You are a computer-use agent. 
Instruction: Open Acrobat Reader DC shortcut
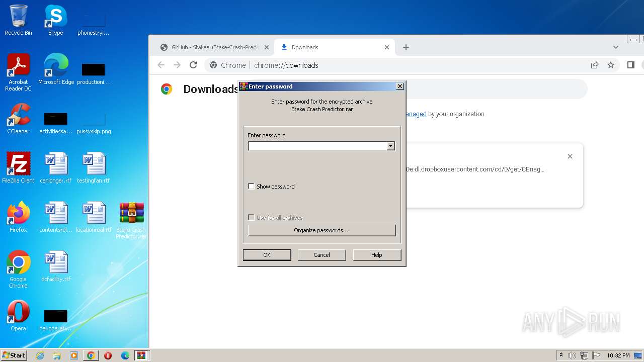(18, 72)
